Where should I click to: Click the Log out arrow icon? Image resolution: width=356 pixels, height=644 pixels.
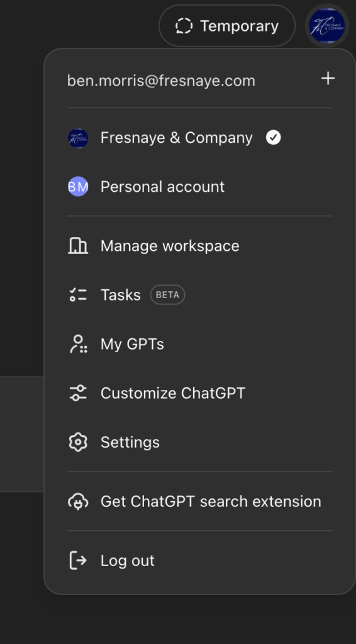78,560
